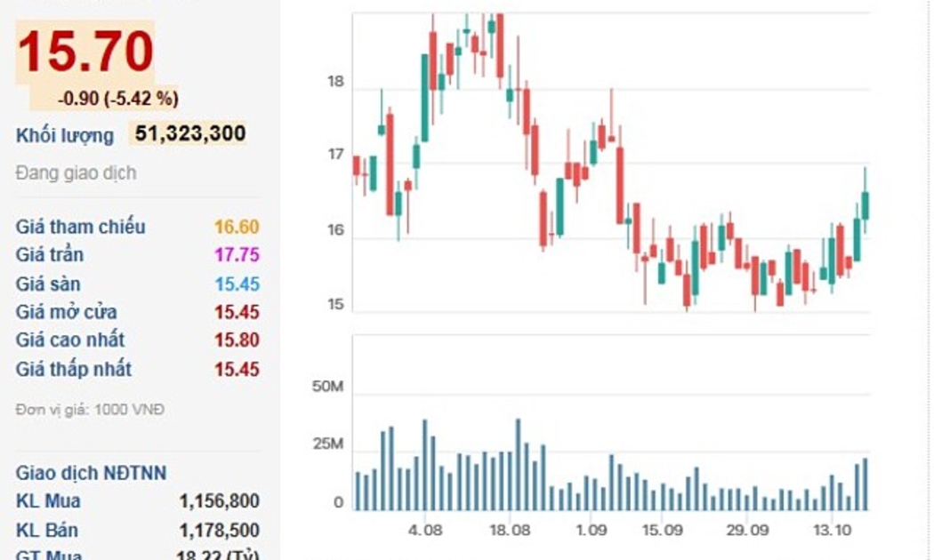
Task: Click the Đang giao dịch status text
Action: [76, 173]
